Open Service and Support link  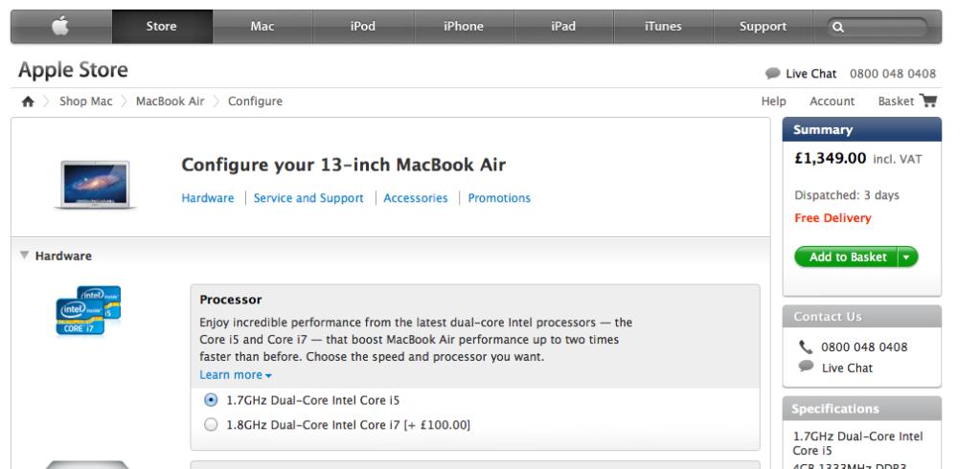[308, 198]
